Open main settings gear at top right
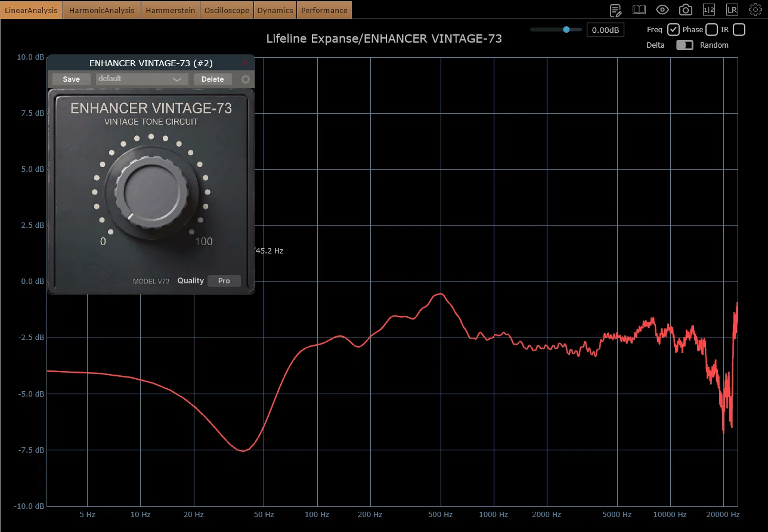 coord(755,10)
